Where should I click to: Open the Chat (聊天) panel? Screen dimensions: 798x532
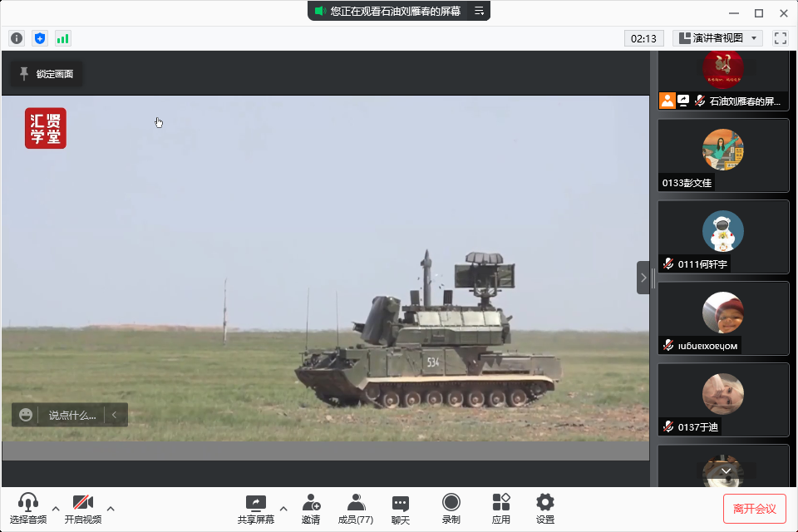click(401, 509)
